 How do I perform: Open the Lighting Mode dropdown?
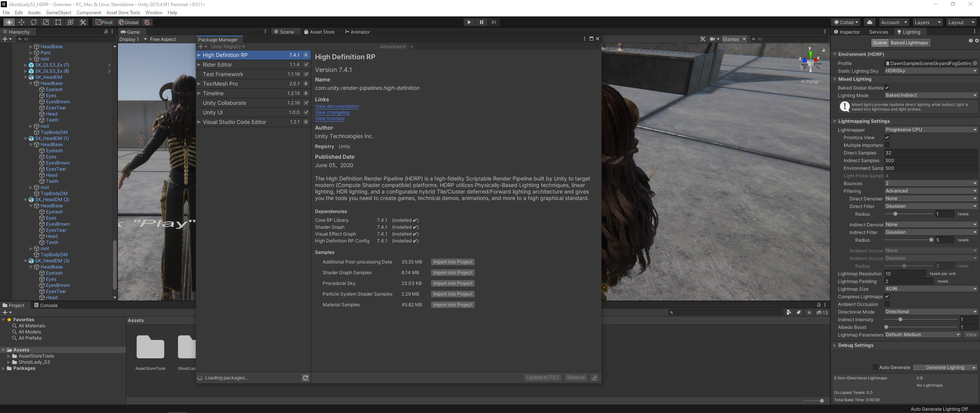click(x=931, y=95)
